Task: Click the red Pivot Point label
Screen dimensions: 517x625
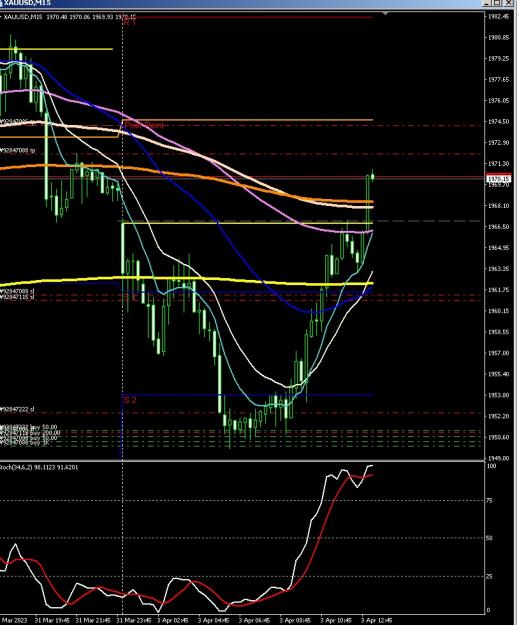Action: (x=144, y=125)
